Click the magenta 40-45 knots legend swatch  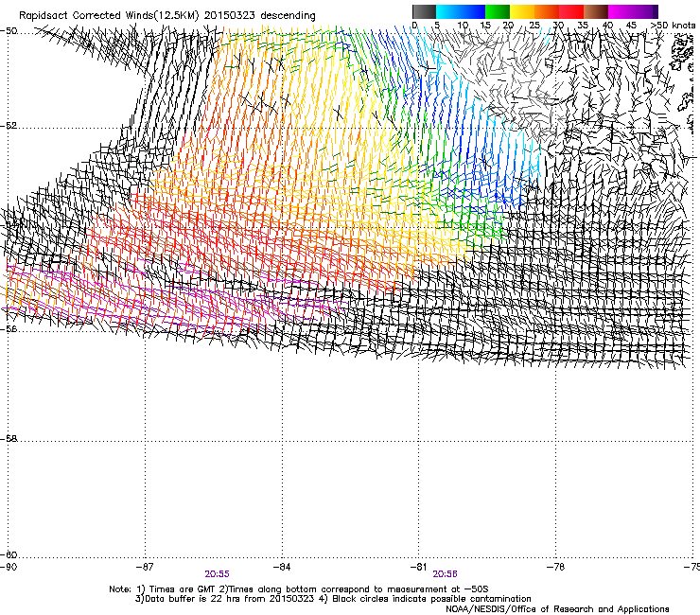tap(621, 11)
